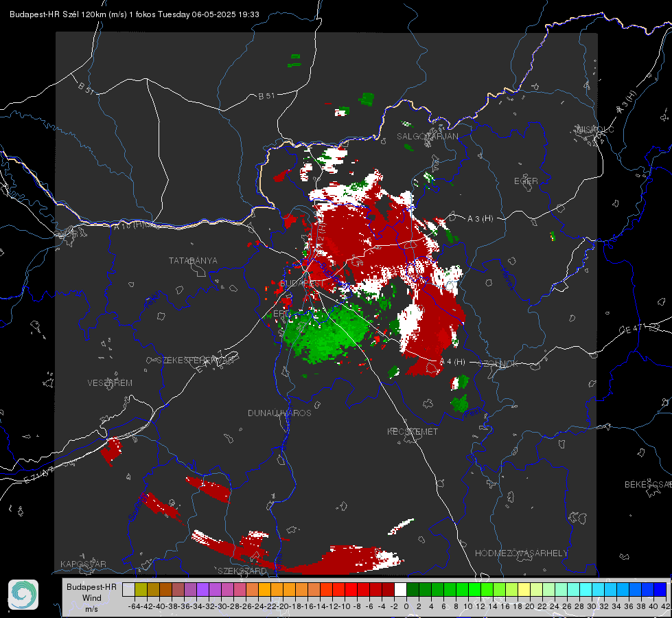Click the KAPOSVÁR city label
672x618 pixels.
(x=83, y=564)
